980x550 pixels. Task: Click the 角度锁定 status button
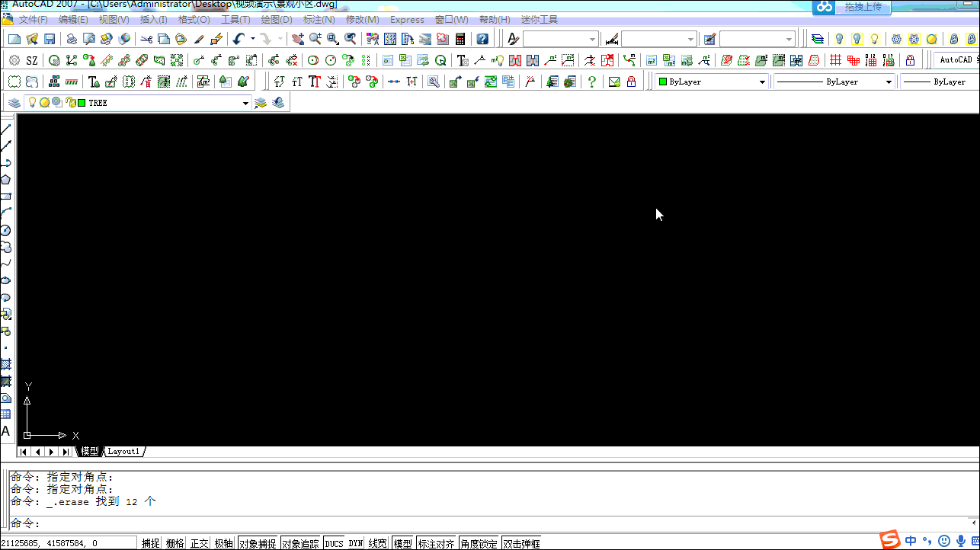(x=479, y=543)
